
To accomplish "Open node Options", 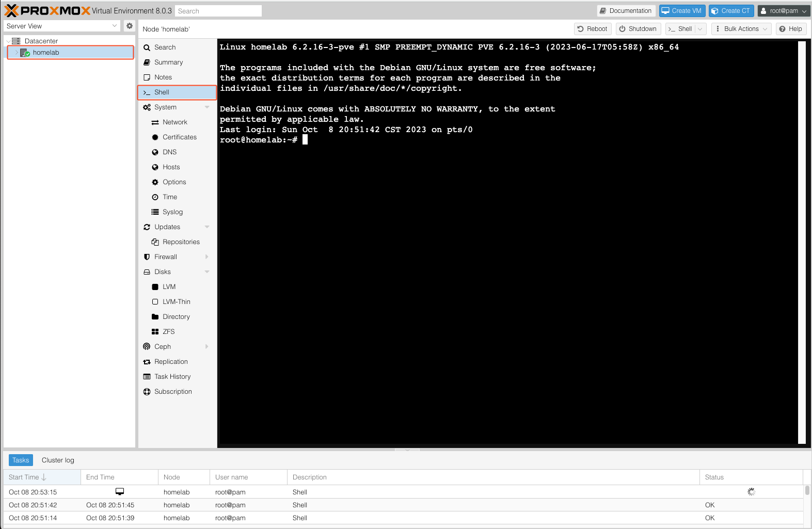I will [177, 182].
